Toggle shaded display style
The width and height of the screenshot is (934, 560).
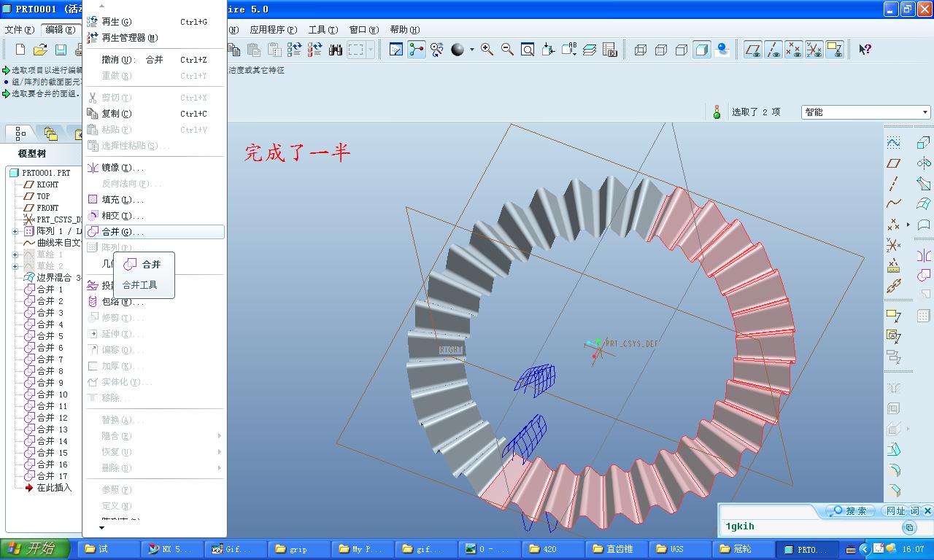pos(702,50)
